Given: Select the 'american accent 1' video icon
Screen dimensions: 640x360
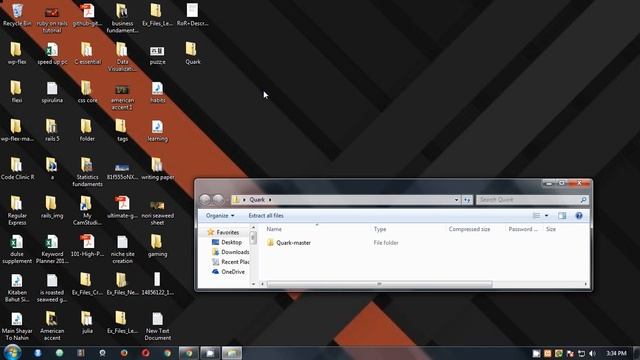Looking at the screenshot, I should (122, 97).
